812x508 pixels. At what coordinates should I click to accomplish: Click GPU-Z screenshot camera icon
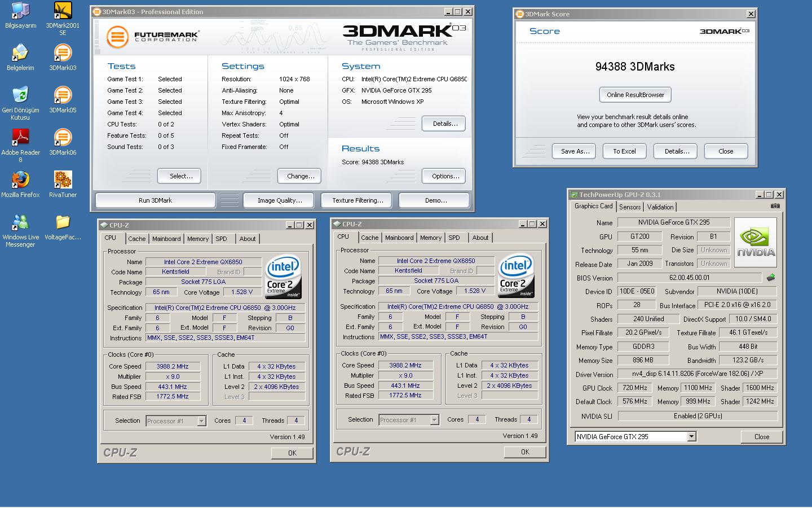[775, 206]
